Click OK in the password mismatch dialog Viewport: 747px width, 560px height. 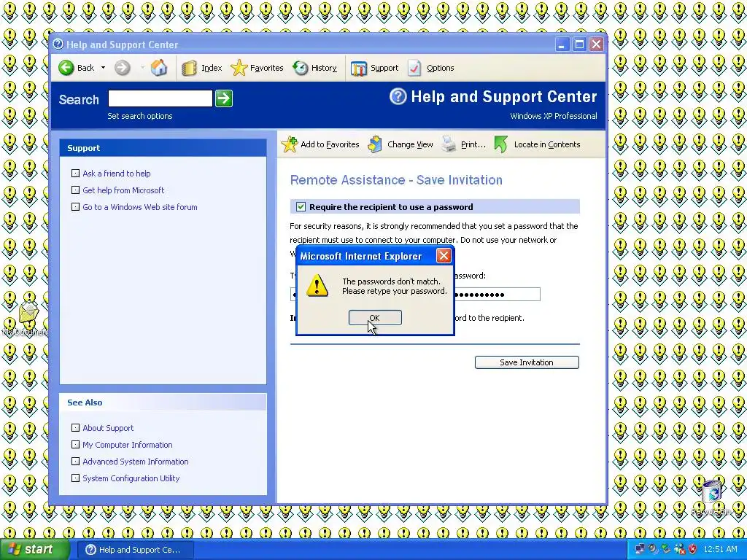375,318
